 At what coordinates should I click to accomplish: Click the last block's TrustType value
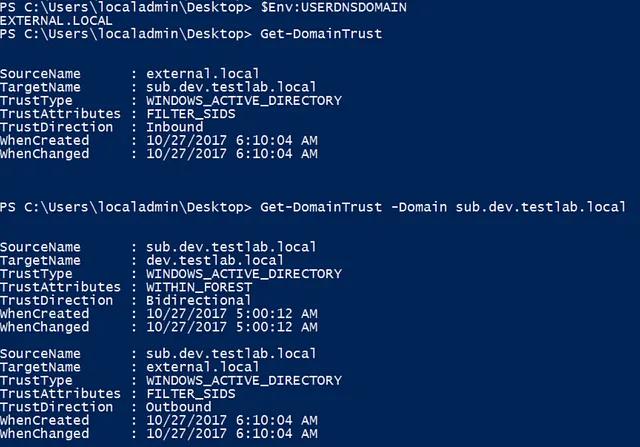point(244,380)
